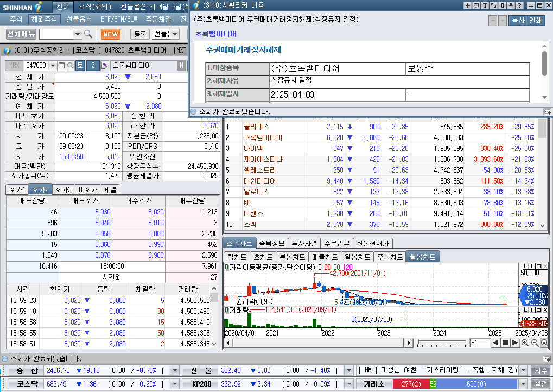Viewport: 553px width, 392px height.
Task: Click the screen icon on the lower status bar
Action: click(x=546, y=358)
